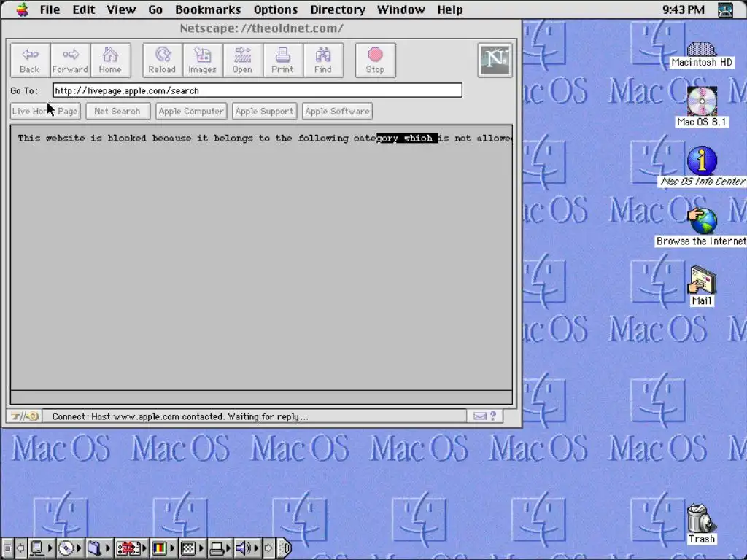Click the Live Home Page button
Screen dimensions: 747x560
pos(45,112)
